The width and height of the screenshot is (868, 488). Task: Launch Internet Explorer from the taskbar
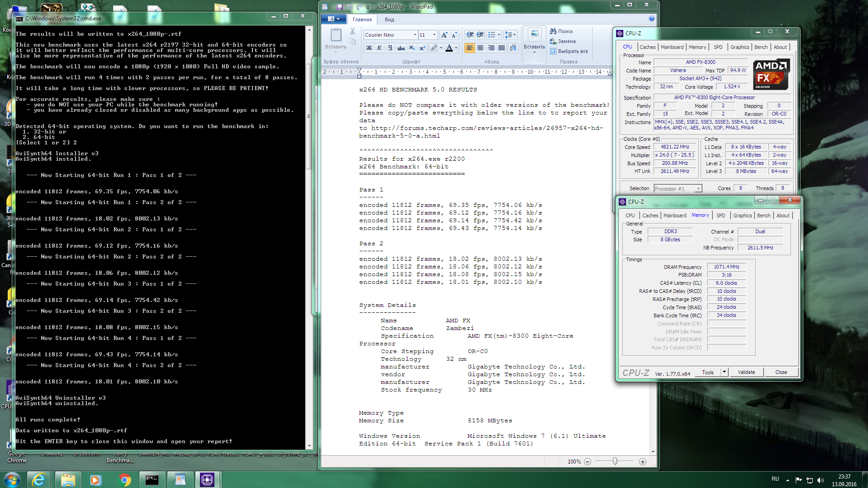[39, 479]
